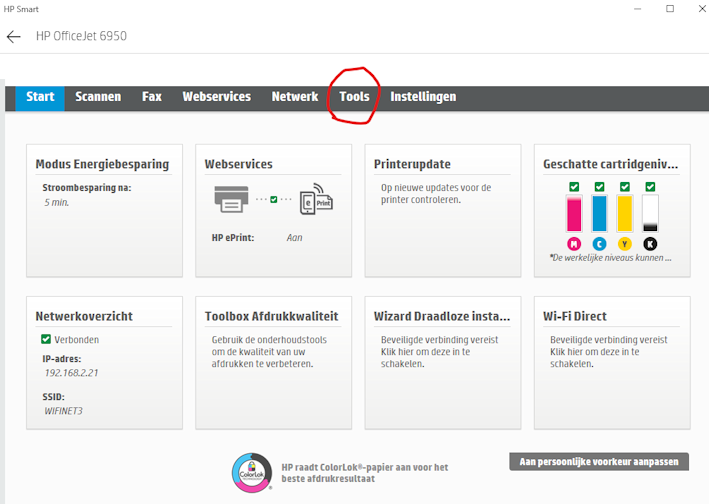Image resolution: width=709 pixels, height=504 pixels.
Task: Switch to the Netwerk tab
Action: coord(295,97)
